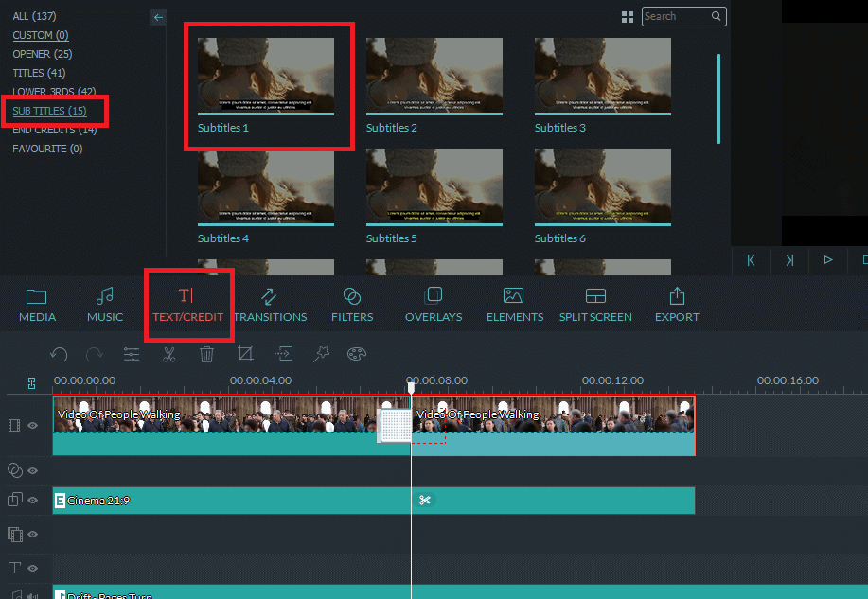The image size is (868, 599).
Task: Click the insert-to-frame arrow icon
Action: click(x=283, y=353)
